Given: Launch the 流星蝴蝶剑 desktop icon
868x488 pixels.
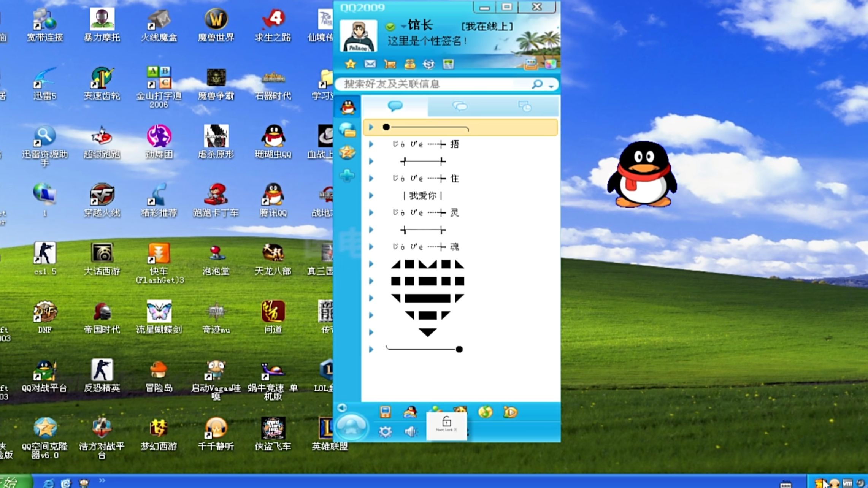Looking at the screenshot, I should pos(159,317).
